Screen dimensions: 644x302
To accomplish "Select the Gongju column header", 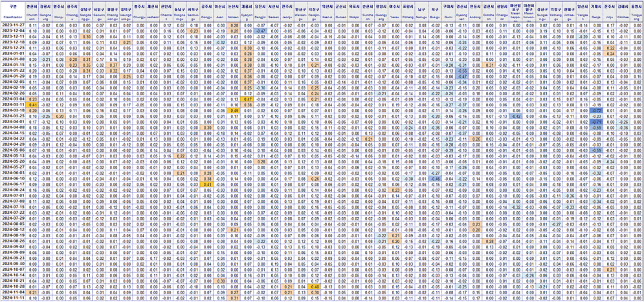I will point(206,12).
